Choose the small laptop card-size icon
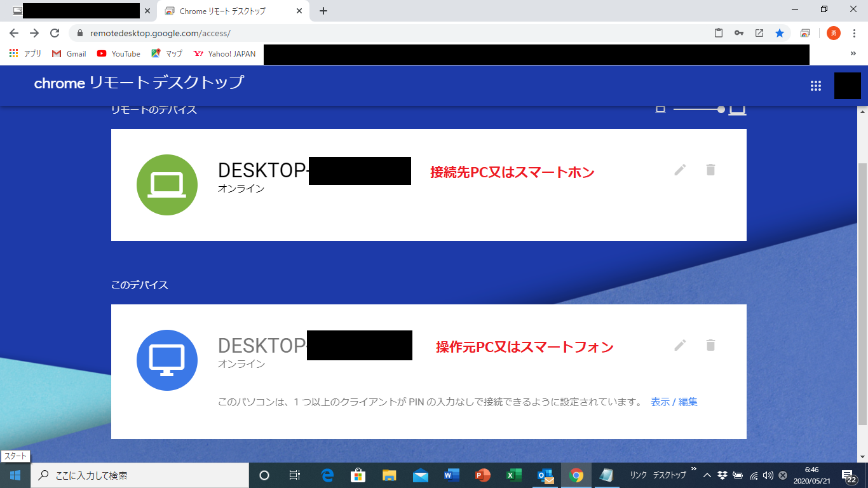The height and width of the screenshot is (488, 868). tap(660, 109)
